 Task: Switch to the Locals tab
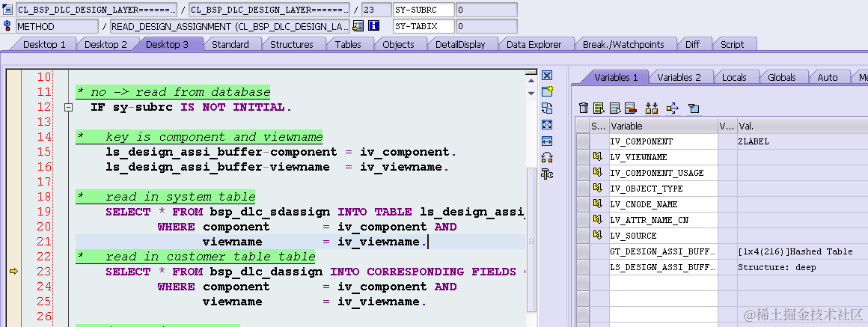(734, 78)
